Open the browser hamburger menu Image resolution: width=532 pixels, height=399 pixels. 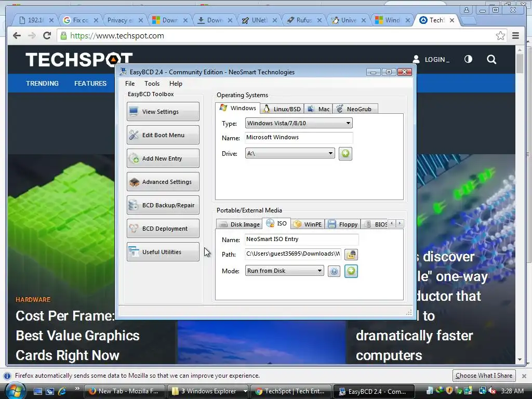[x=515, y=36]
